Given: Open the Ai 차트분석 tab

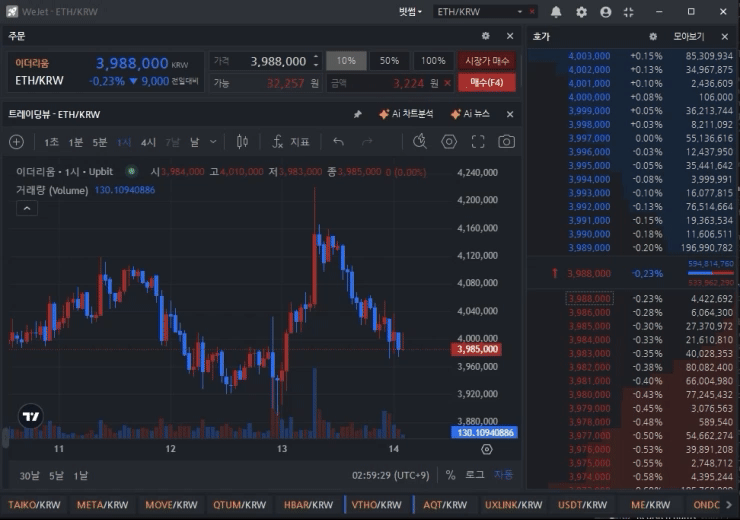Looking at the screenshot, I should pyautogui.click(x=405, y=115).
